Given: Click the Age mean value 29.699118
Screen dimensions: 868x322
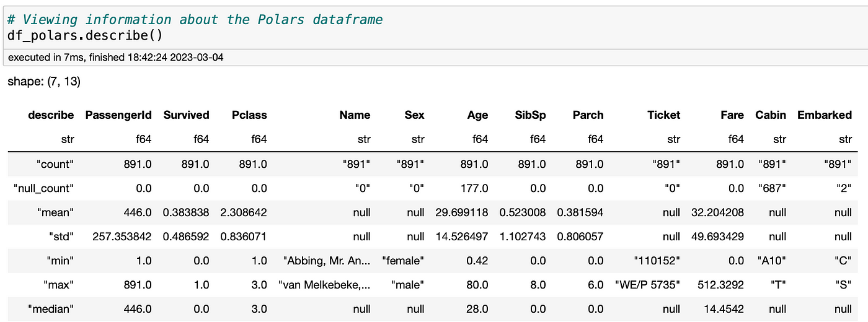Looking at the screenshot, I should [x=461, y=212].
